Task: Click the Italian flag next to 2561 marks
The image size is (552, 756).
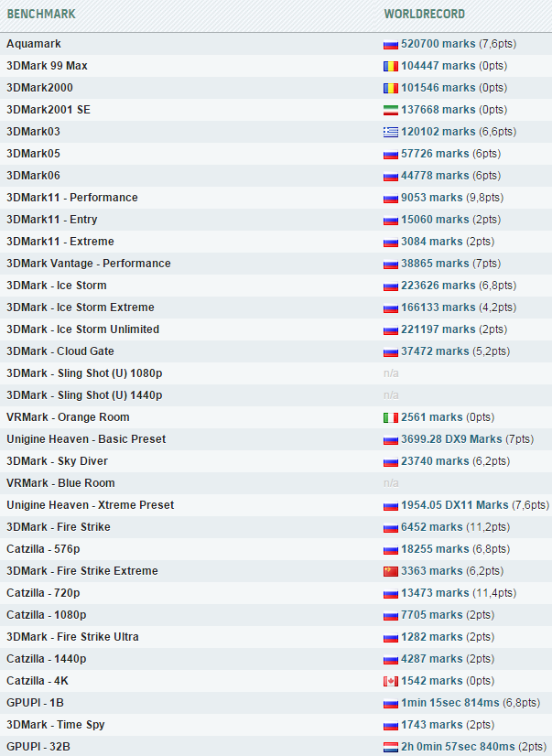Action: 391,417
